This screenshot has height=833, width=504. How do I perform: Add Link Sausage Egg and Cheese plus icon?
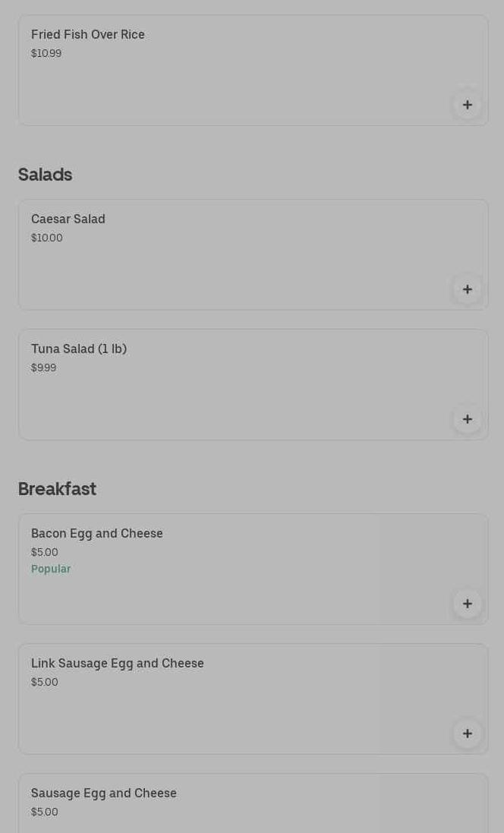[468, 734]
